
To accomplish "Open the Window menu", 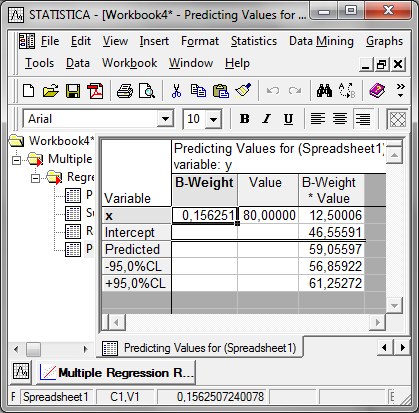I will pos(191,63).
